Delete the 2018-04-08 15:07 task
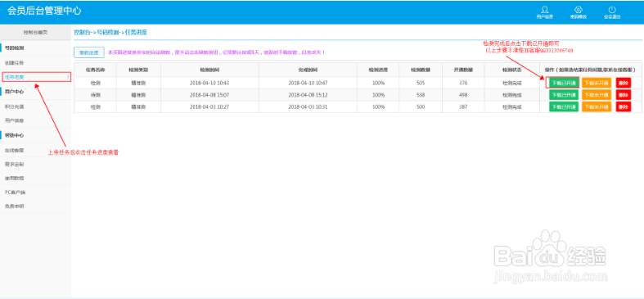 tap(624, 94)
